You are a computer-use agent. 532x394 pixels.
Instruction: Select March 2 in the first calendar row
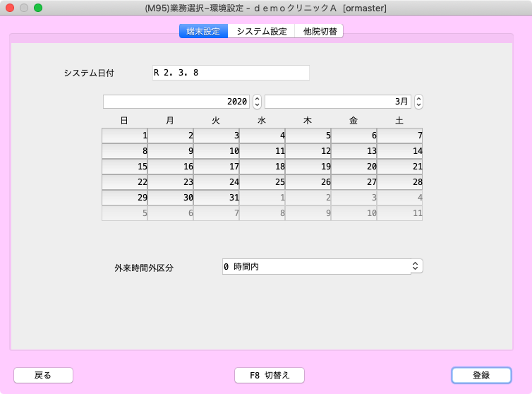(171, 136)
